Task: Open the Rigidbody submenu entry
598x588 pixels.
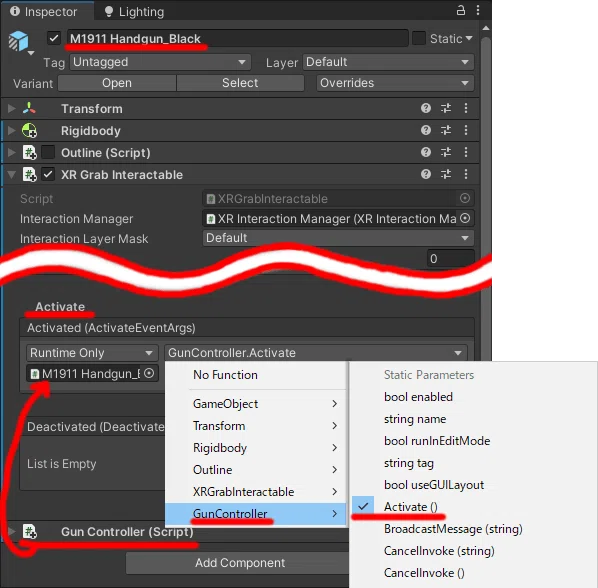Action: 256,448
